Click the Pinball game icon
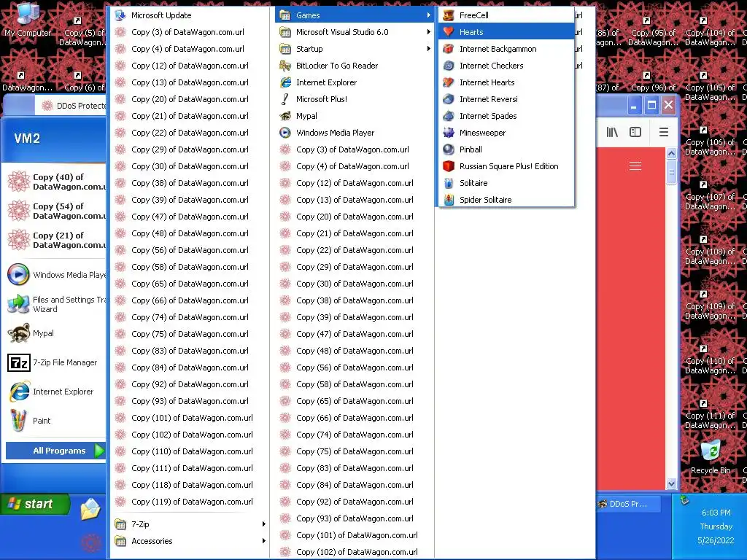Image resolution: width=747 pixels, height=560 pixels. point(449,149)
